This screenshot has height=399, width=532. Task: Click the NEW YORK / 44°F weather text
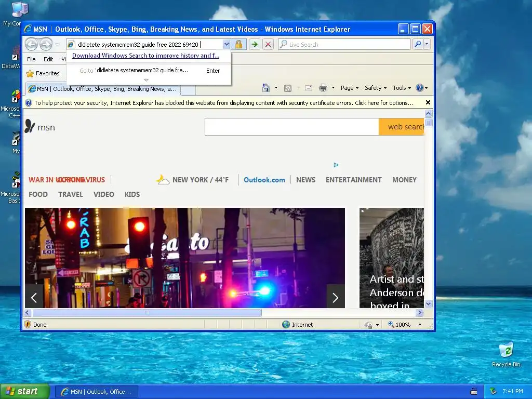pyautogui.click(x=201, y=180)
